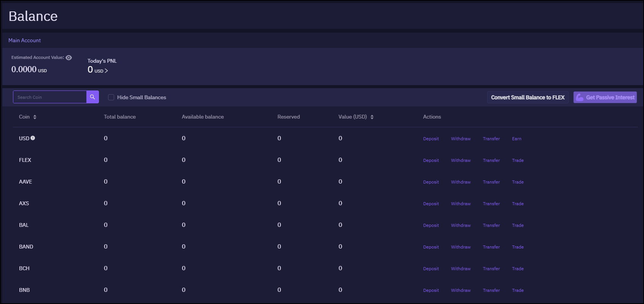Toggle the eye icon beside Estimated Account Value
The image size is (644, 304).
(69, 58)
